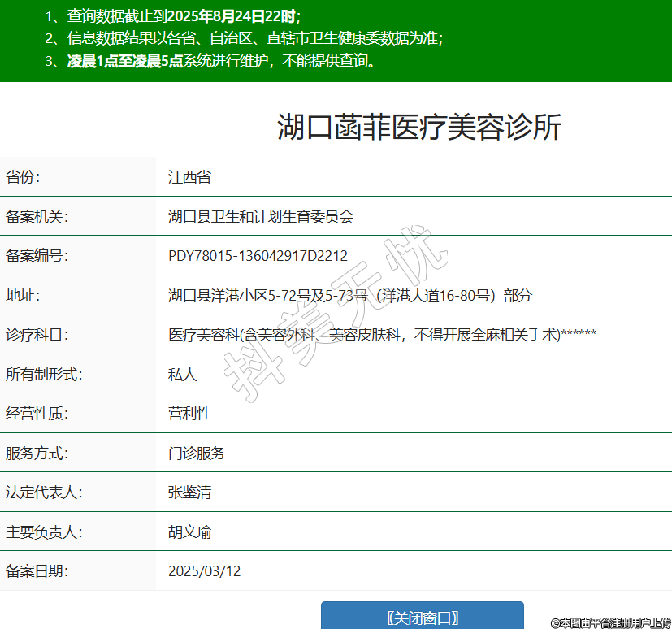Click the 江西省 province value
The height and width of the screenshot is (629, 672).
click(x=189, y=177)
